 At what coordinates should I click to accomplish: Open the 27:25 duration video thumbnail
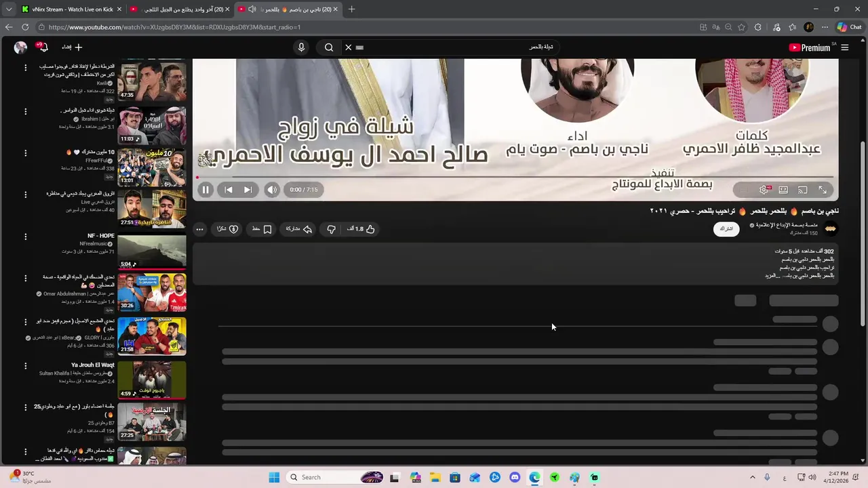[152, 422]
